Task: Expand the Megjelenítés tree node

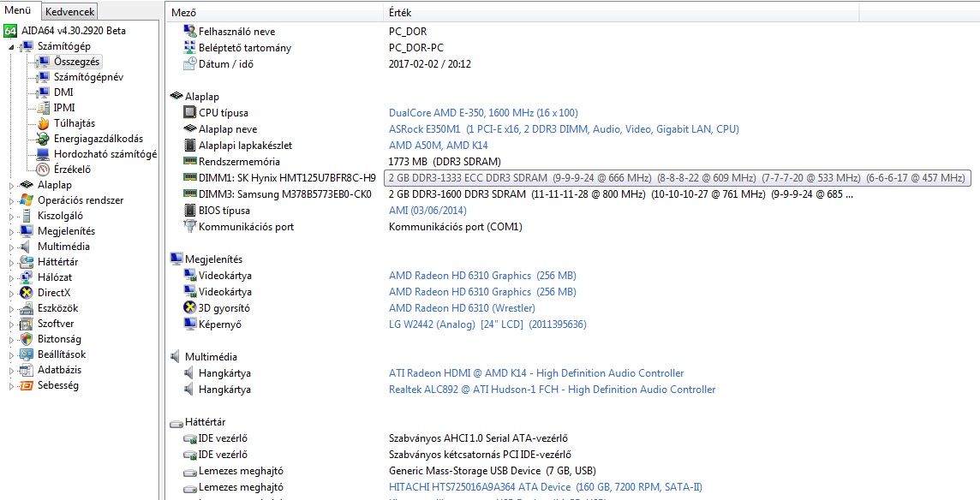Action: click(x=11, y=232)
